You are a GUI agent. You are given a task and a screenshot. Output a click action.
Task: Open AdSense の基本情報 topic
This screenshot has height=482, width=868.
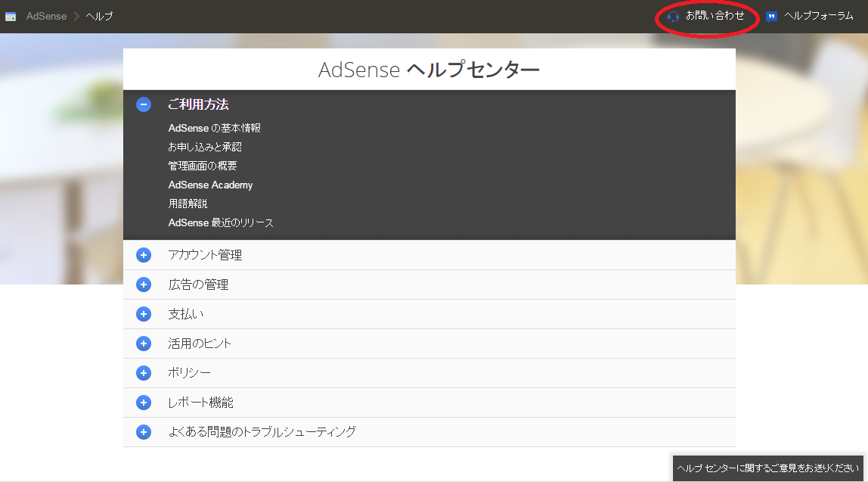pos(214,128)
